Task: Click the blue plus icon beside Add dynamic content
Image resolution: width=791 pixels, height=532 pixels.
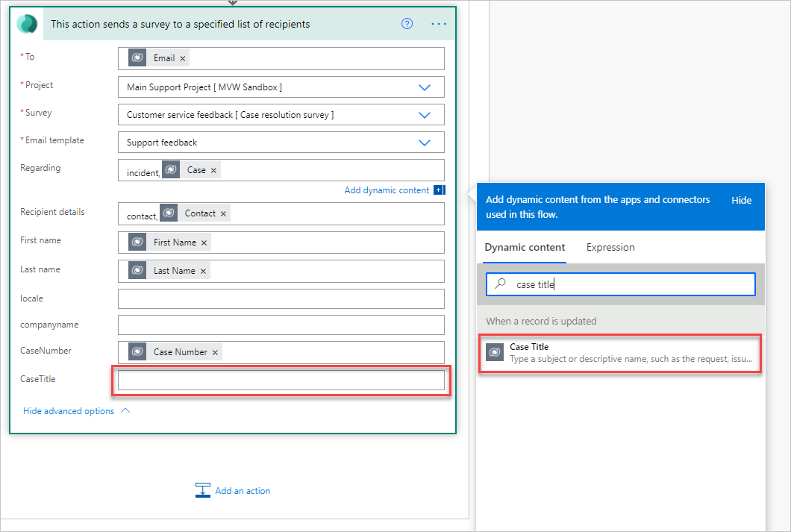Action: click(x=439, y=190)
